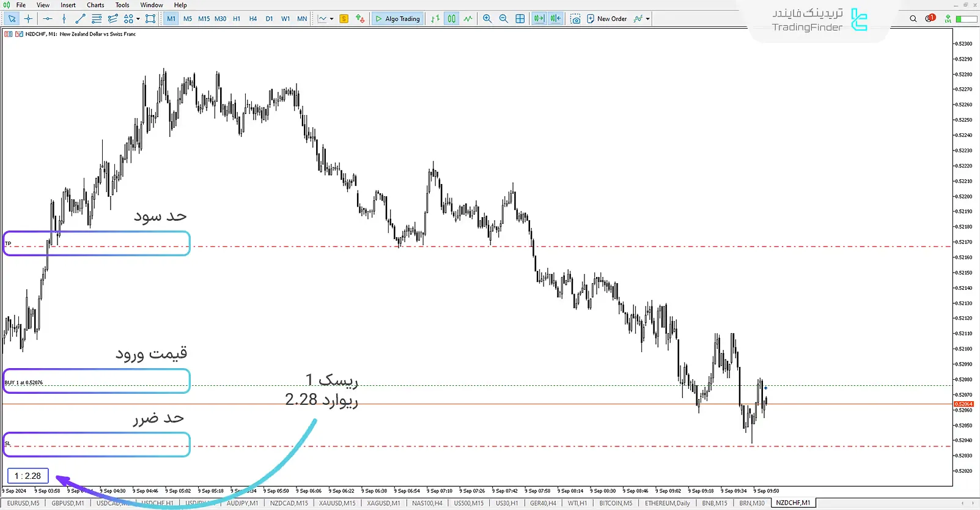The height and width of the screenshot is (510, 980).
Task: Toggle chart shift from right edge
Action: pyautogui.click(x=555, y=19)
